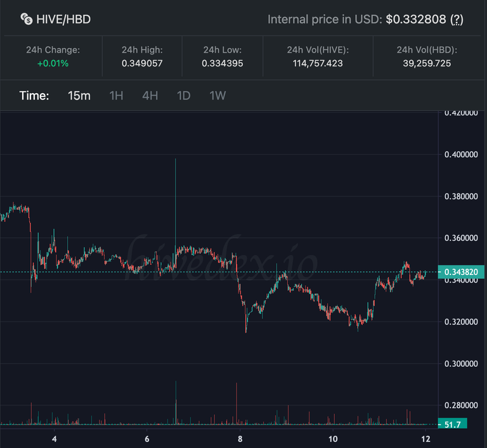Click the HIVE/HBD coin pair icon

coord(27,19)
